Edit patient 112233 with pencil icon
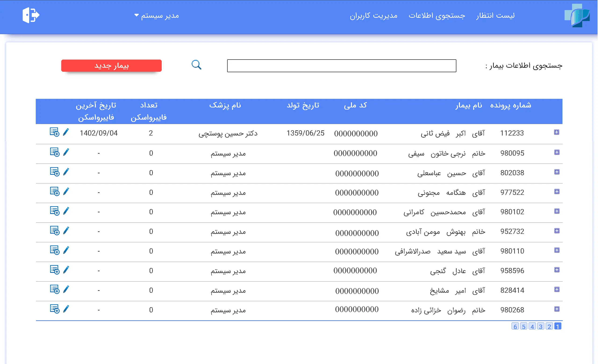 click(66, 132)
